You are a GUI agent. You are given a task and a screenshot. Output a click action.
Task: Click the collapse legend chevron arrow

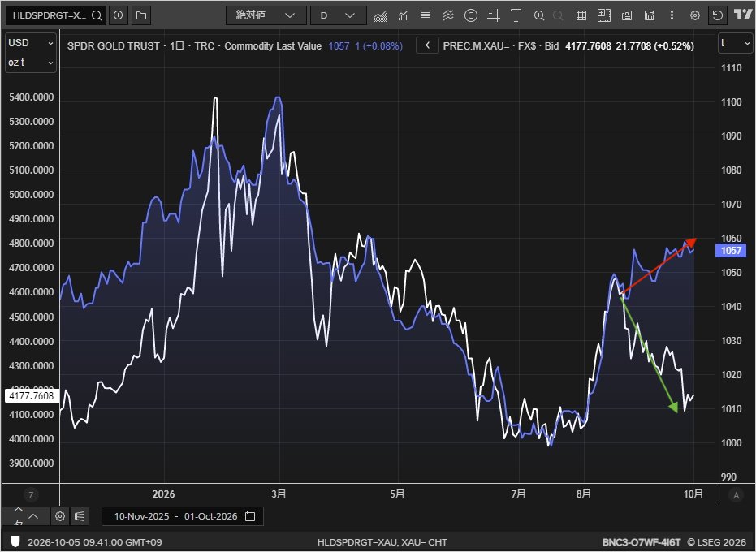pyautogui.click(x=427, y=45)
